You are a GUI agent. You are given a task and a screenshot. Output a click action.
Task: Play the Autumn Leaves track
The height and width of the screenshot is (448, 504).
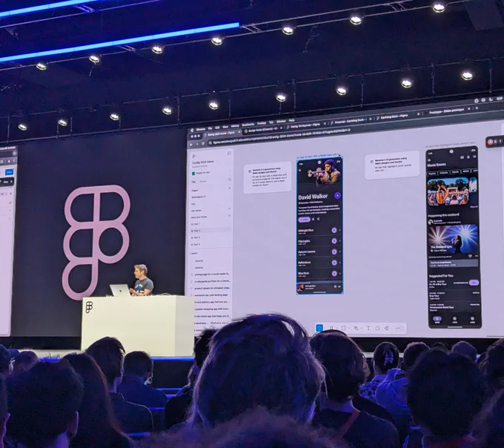334,252
